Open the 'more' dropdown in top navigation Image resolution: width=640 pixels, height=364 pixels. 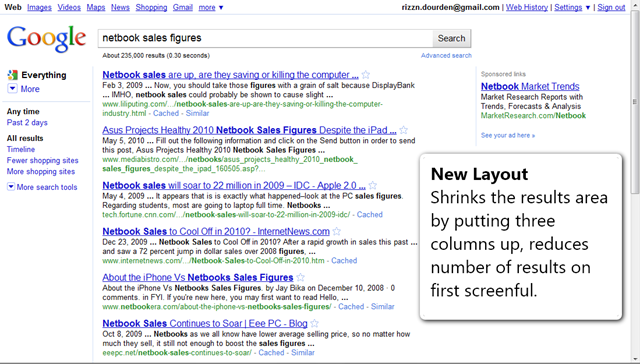(x=211, y=7)
